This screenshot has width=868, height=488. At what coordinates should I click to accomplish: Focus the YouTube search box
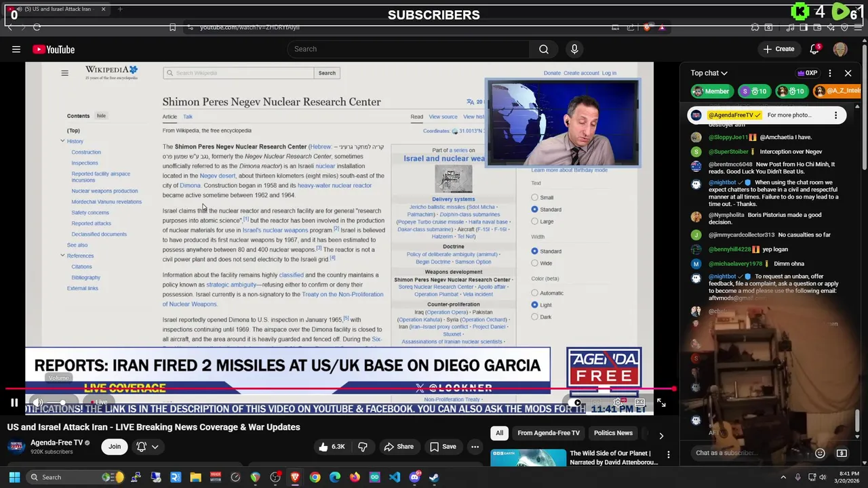click(x=408, y=49)
